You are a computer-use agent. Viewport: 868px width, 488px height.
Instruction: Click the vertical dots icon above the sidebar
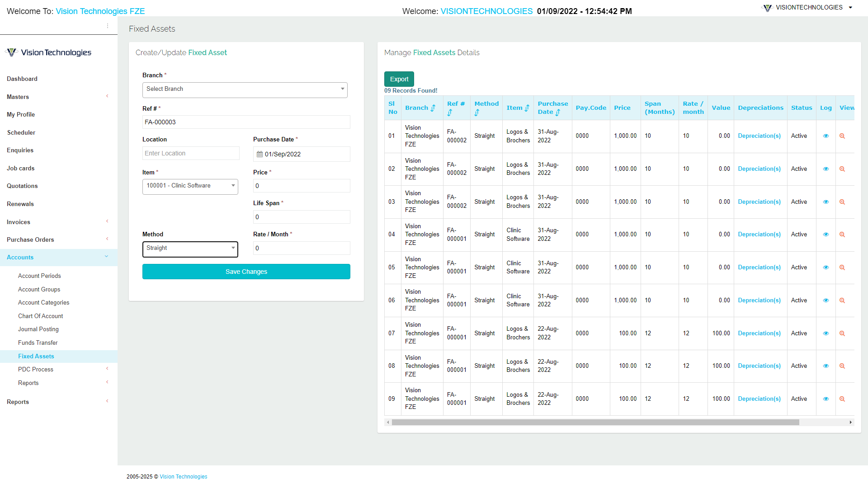tap(108, 26)
